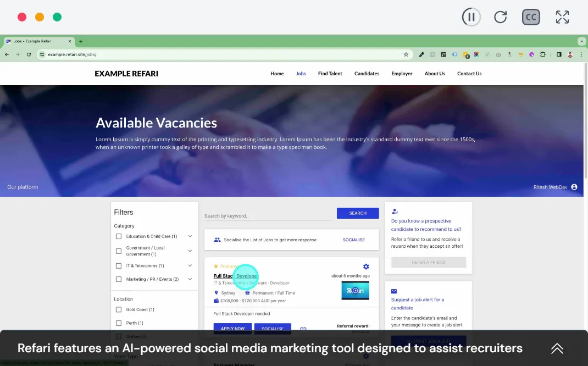The image size is (588, 366).
Task: Collapse captions with double chevron up icon
Action: (x=557, y=348)
